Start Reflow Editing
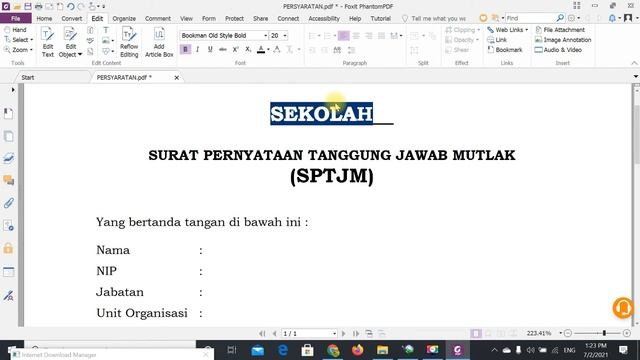The height and width of the screenshot is (360, 640). click(x=129, y=43)
